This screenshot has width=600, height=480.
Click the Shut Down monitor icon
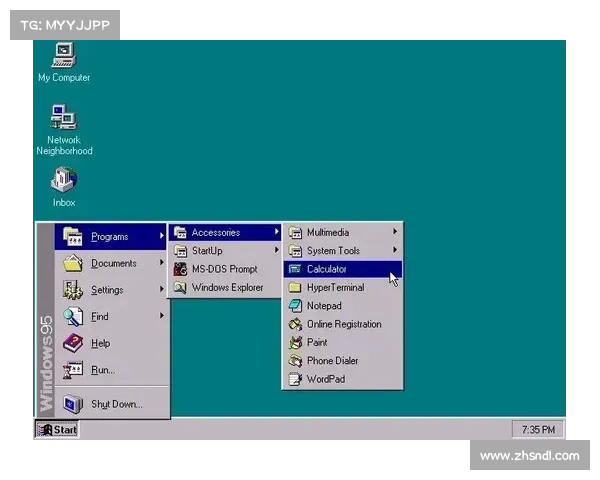tap(73, 404)
